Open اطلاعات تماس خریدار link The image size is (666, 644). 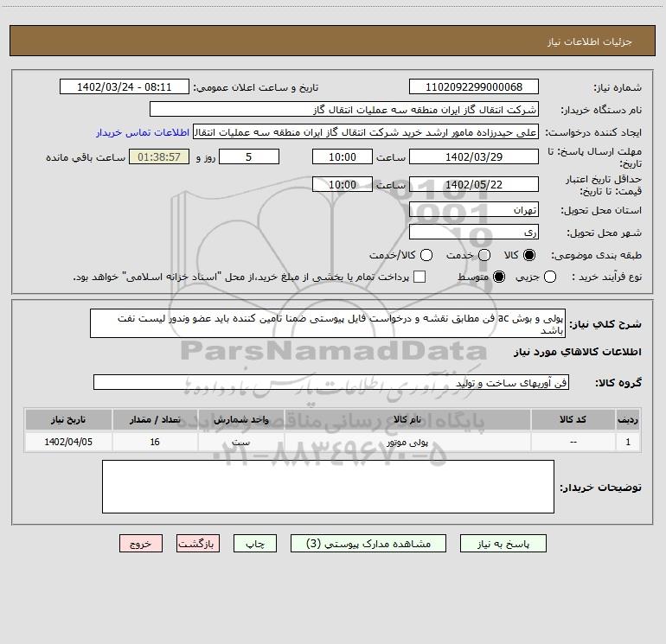(143, 132)
